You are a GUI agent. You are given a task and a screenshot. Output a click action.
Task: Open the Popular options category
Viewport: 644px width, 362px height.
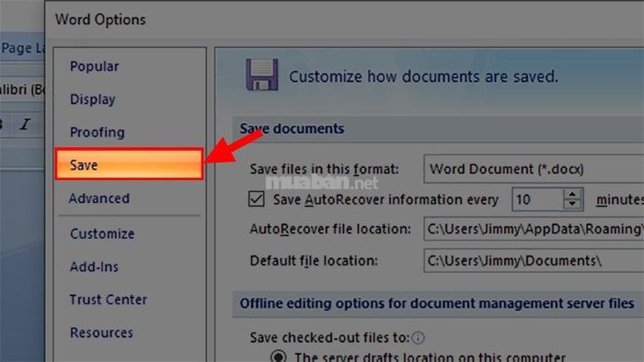tap(94, 66)
